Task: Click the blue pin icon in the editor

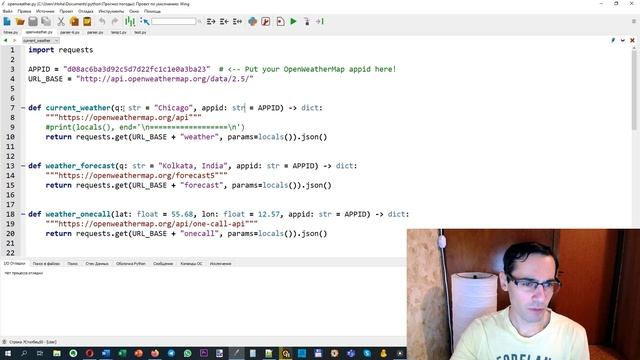Action: tap(613, 40)
